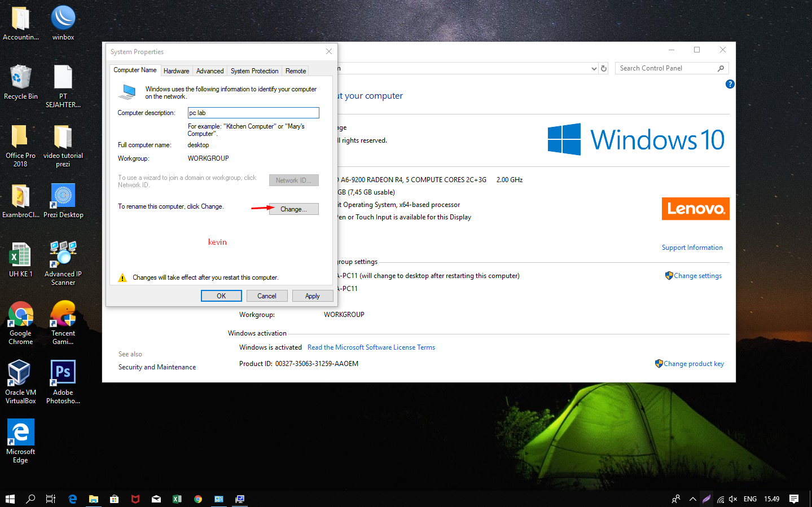
Task: Unmute audio via the speaker tray icon
Action: click(x=732, y=499)
